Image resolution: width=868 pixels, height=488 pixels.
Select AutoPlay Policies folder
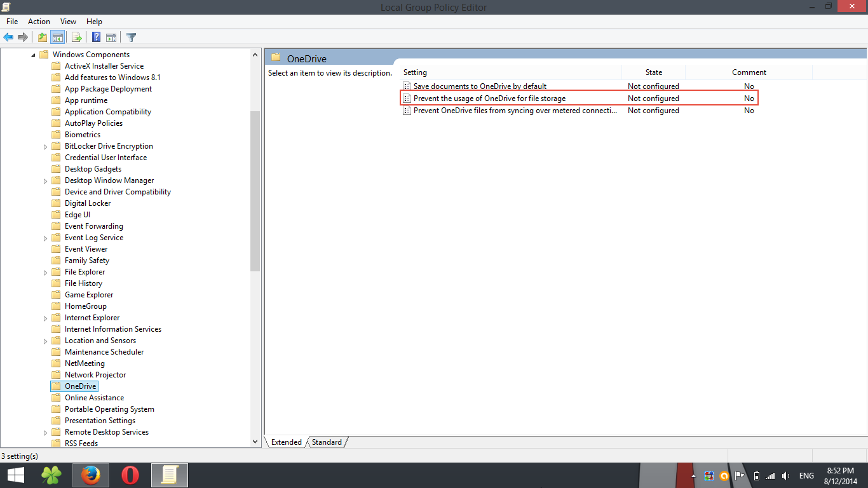coord(93,123)
